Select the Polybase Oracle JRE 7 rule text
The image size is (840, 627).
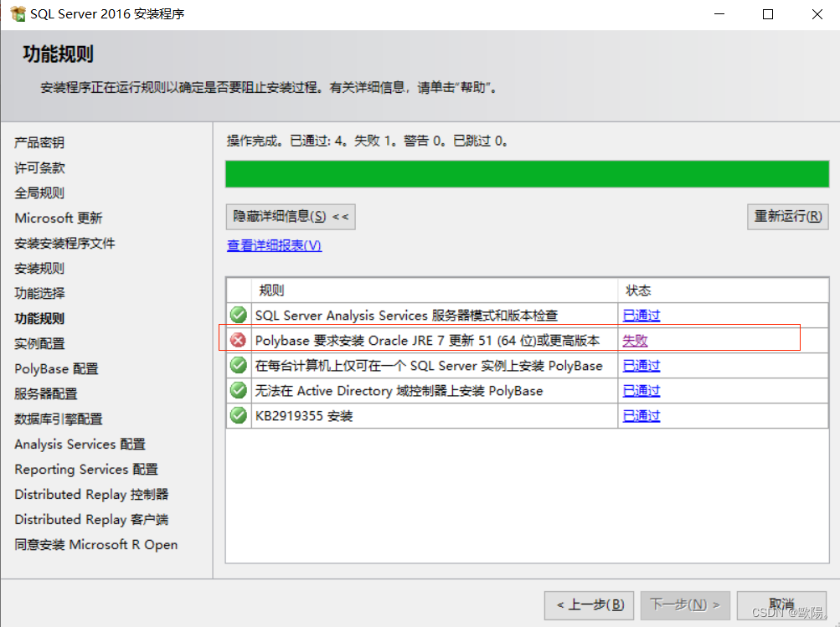pos(427,341)
